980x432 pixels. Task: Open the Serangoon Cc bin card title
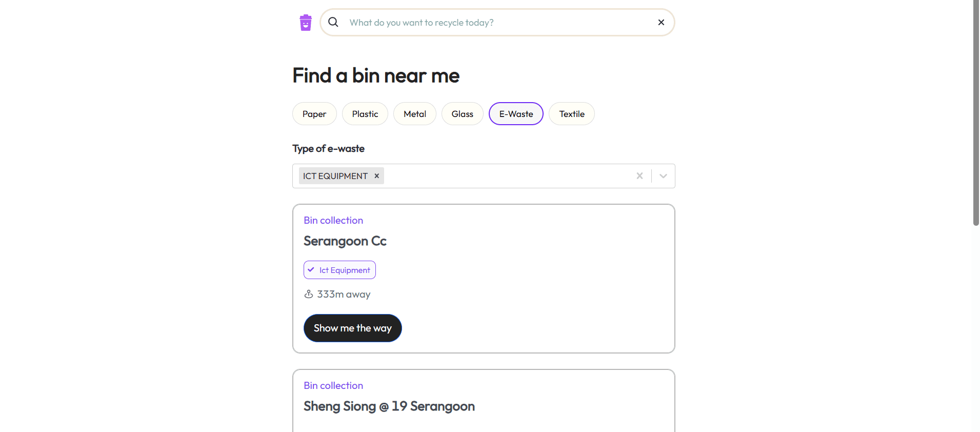[345, 241]
